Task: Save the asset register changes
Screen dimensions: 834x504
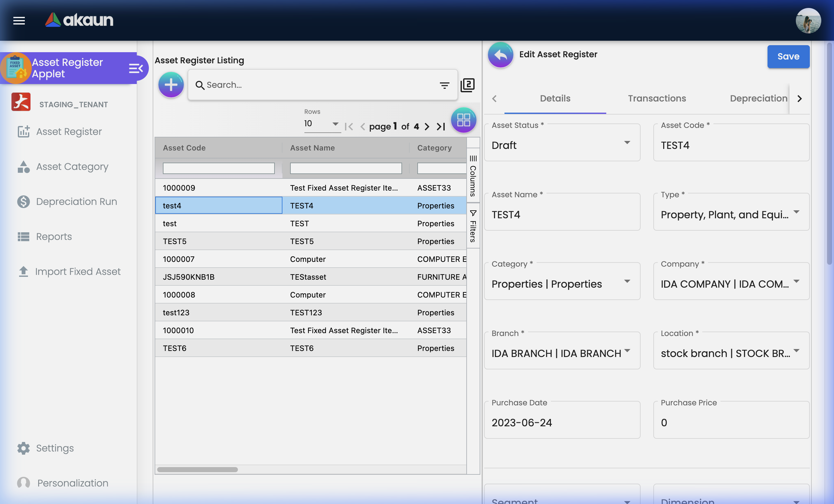Action: (x=788, y=57)
